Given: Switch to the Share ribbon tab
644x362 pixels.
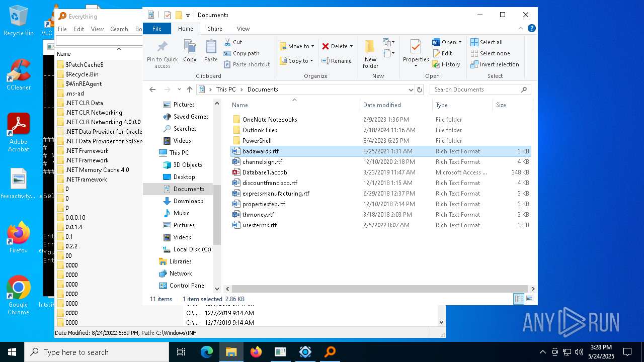Looking at the screenshot, I should pyautogui.click(x=215, y=29).
